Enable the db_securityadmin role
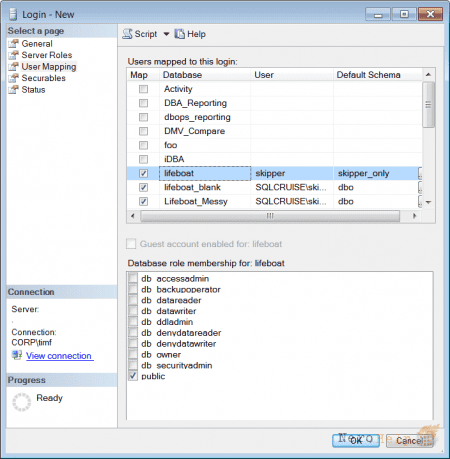The width and height of the screenshot is (450, 459). tap(133, 365)
